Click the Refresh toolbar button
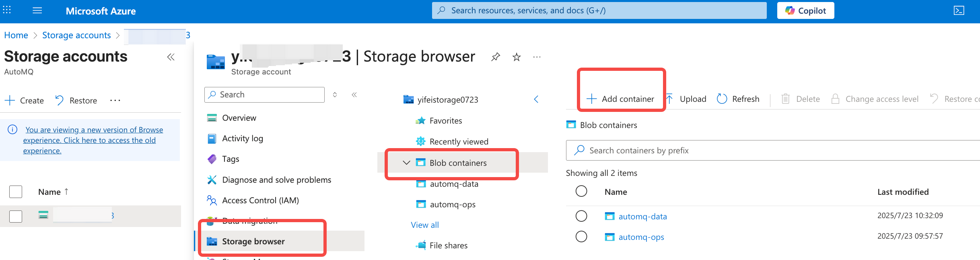Viewport: 980px width, 260px height. (x=738, y=99)
